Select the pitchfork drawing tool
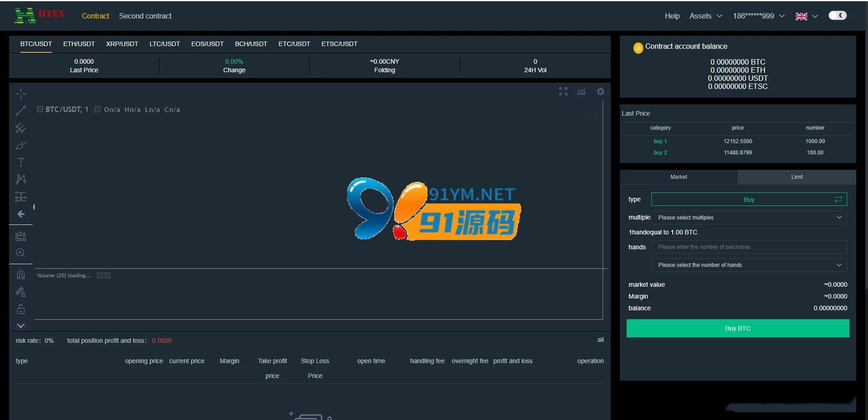Viewport: 868px width, 420px height. tap(21, 128)
